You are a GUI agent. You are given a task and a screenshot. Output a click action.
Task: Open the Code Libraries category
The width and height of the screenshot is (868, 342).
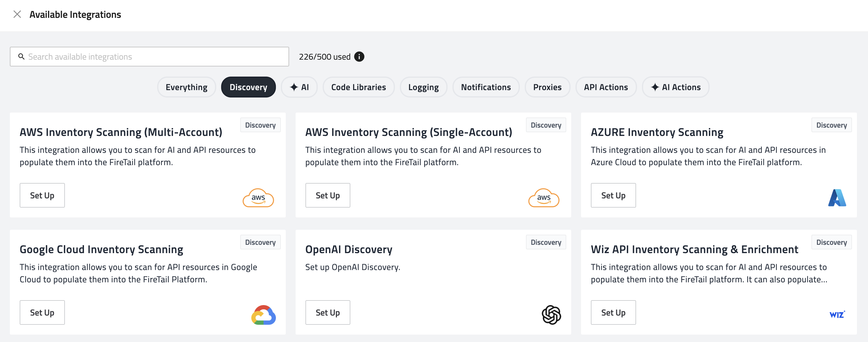[358, 87]
